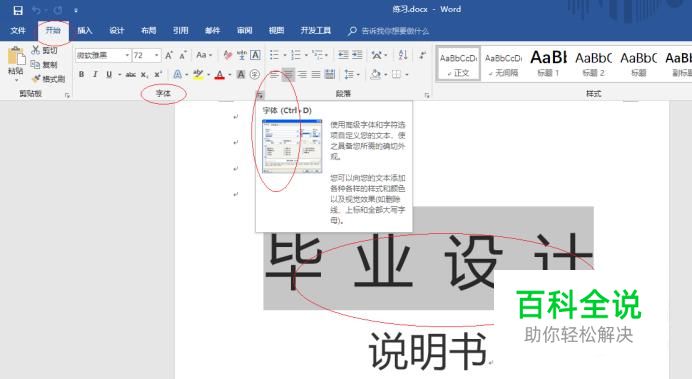Toggle character shading gray A icon
The width and height of the screenshot is (692, 379).
241,75
